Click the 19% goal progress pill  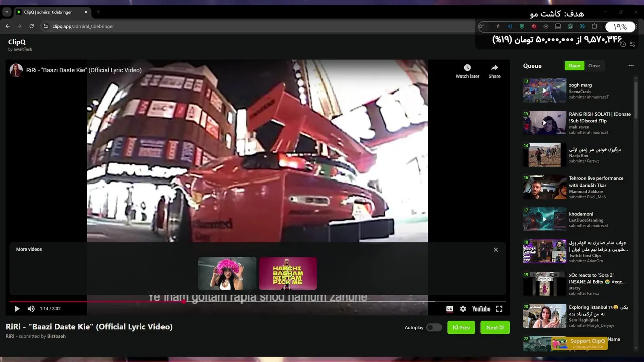point(620,27)
